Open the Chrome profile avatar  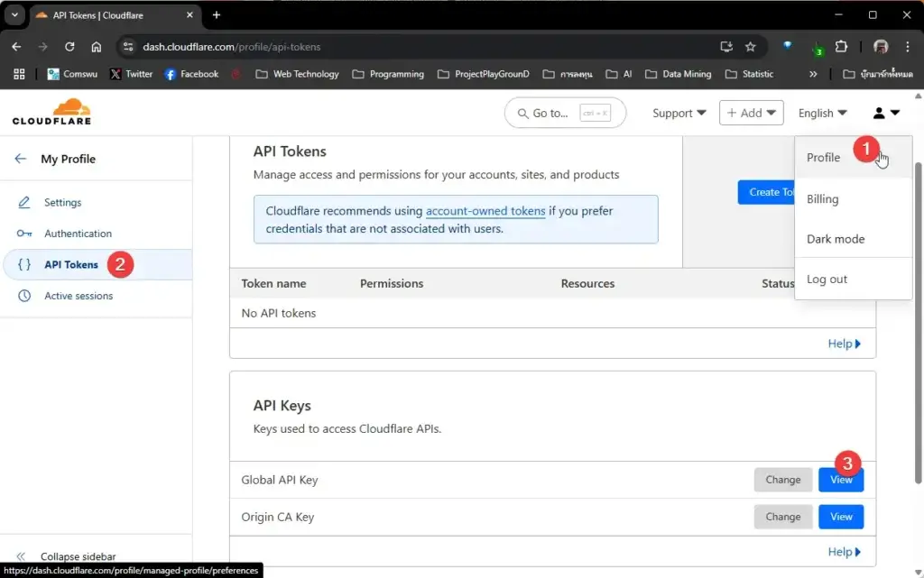(881, 47)
